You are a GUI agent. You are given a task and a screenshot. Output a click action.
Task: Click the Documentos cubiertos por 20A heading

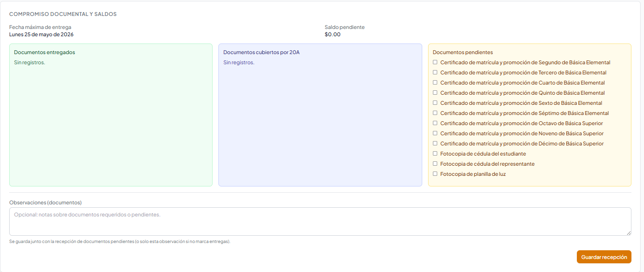261,52
